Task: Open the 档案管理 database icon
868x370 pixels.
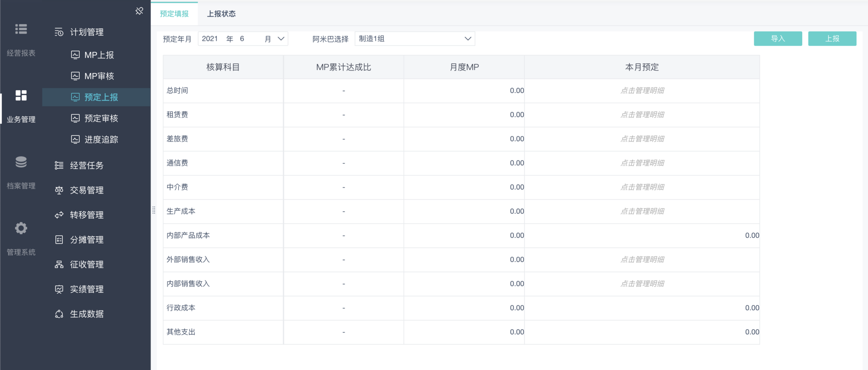Action: click(21, 162)
